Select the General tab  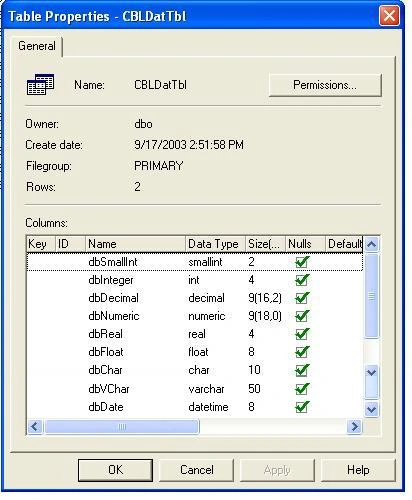(x=37, y=46)
